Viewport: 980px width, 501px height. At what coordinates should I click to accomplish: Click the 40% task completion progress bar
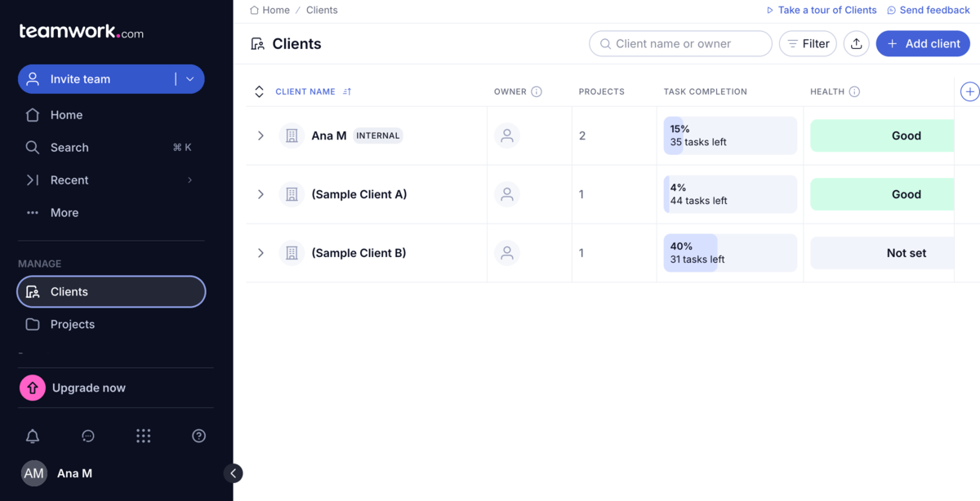point(730,253)
